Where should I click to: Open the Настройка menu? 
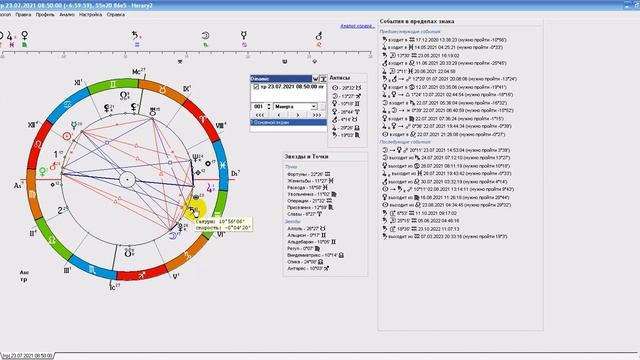point(91,14)
